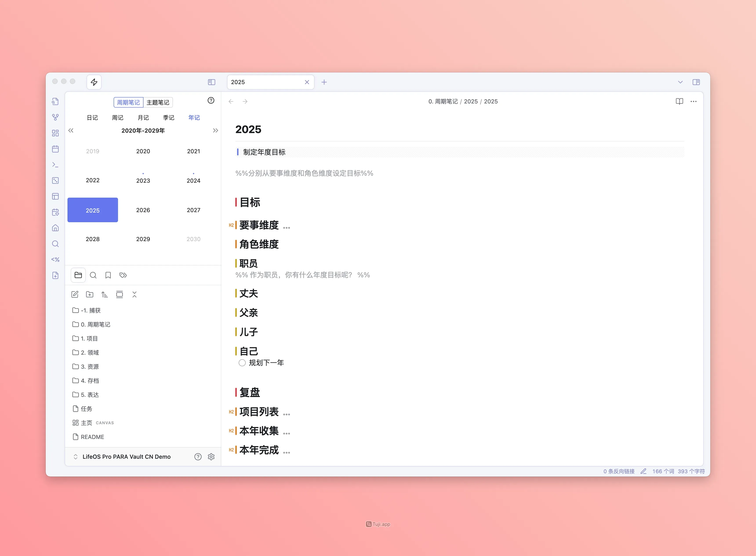The image size is (756, 556).
Task: Open the vault switcher LifeOS Pro PARA Vault
Action: [x=126, y=457]
